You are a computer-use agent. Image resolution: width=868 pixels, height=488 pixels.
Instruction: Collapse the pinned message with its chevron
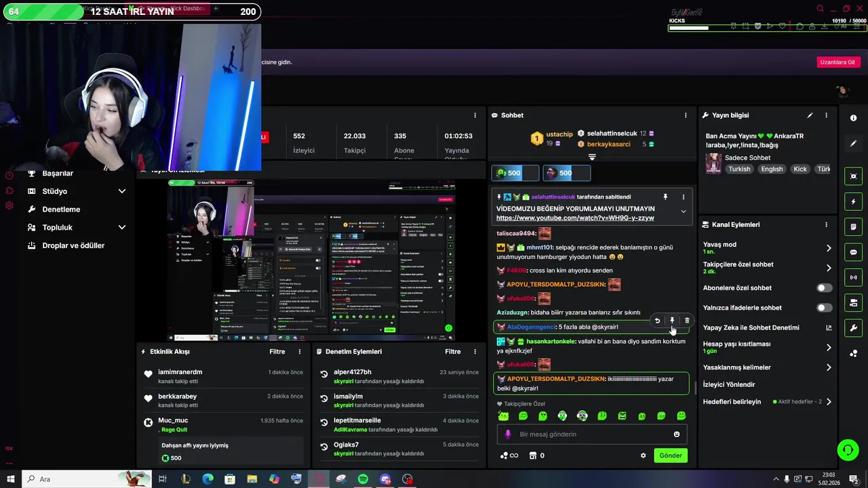point(683,211)
